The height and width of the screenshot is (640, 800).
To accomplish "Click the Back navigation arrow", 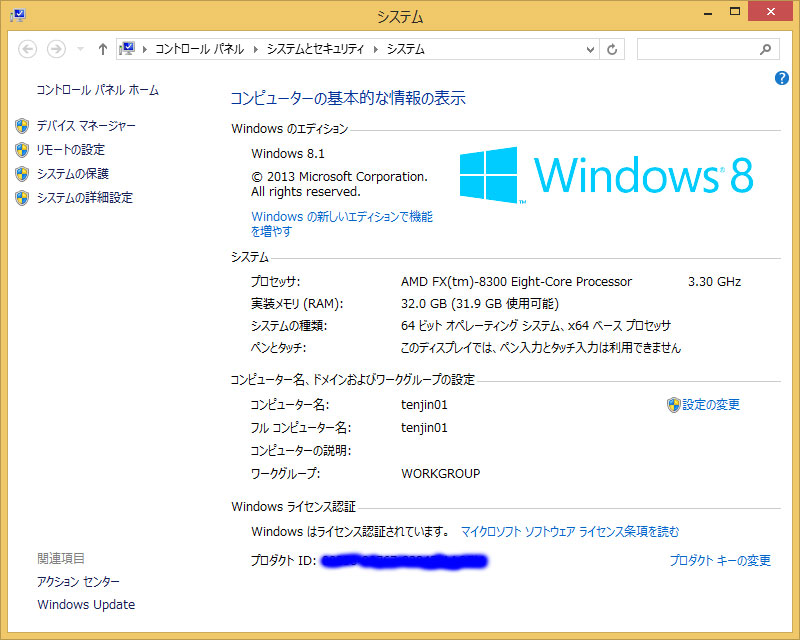I will 28,50.
